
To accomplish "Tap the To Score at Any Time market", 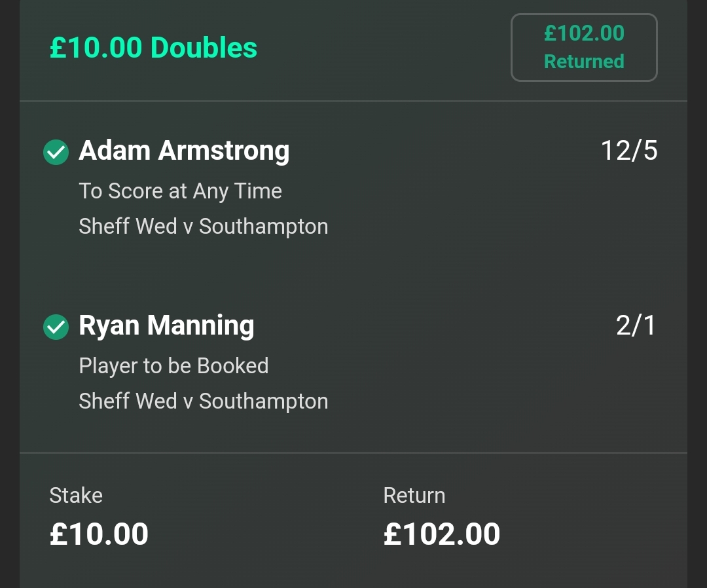I will (180, 191).
